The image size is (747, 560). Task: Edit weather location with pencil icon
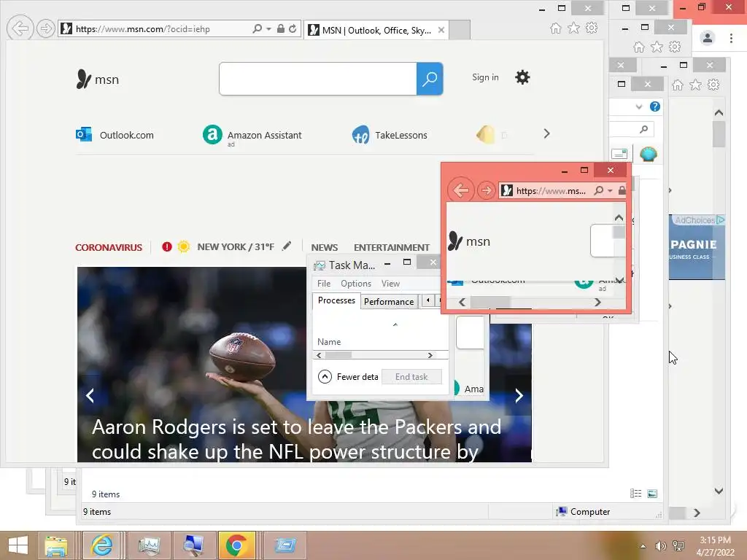(x=286, y=246)
